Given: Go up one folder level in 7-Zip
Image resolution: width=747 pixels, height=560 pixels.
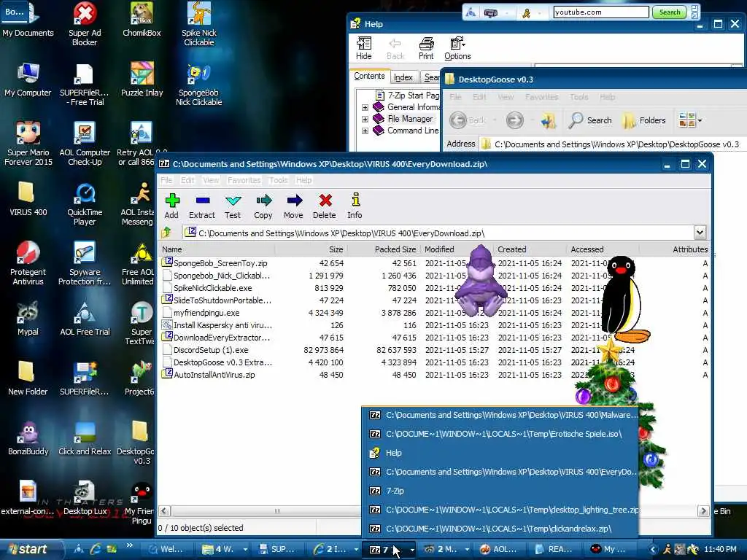Looking at the screenshot, I should [x=167, y=233].
